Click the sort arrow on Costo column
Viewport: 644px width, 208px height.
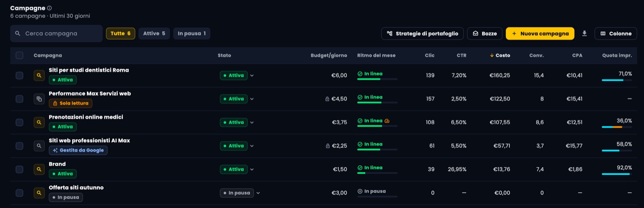click(492, 55)
